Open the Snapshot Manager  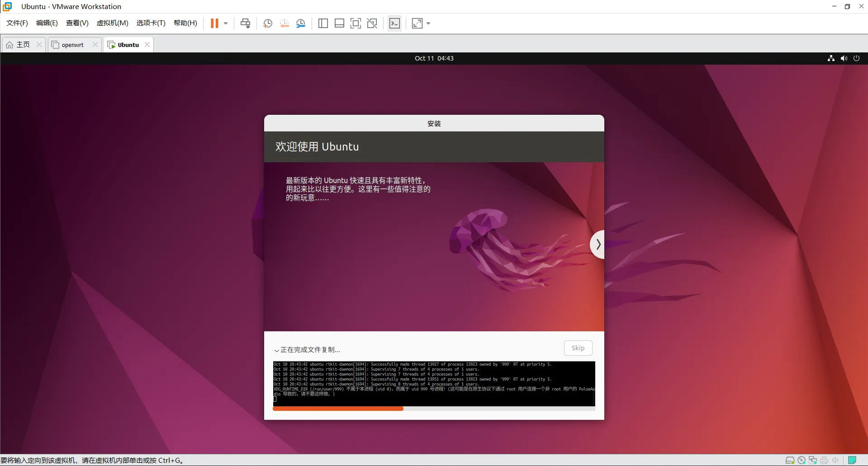(301, 23)
